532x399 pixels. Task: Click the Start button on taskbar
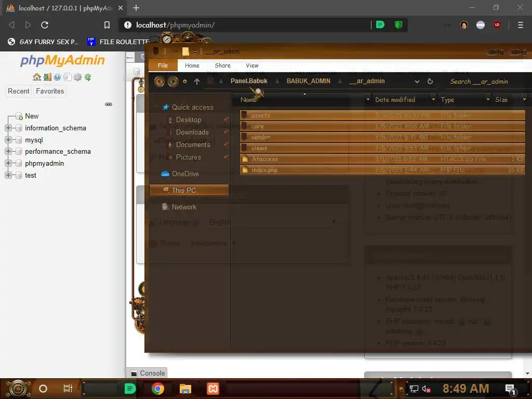pyautogui.click(x=18, y=389)
